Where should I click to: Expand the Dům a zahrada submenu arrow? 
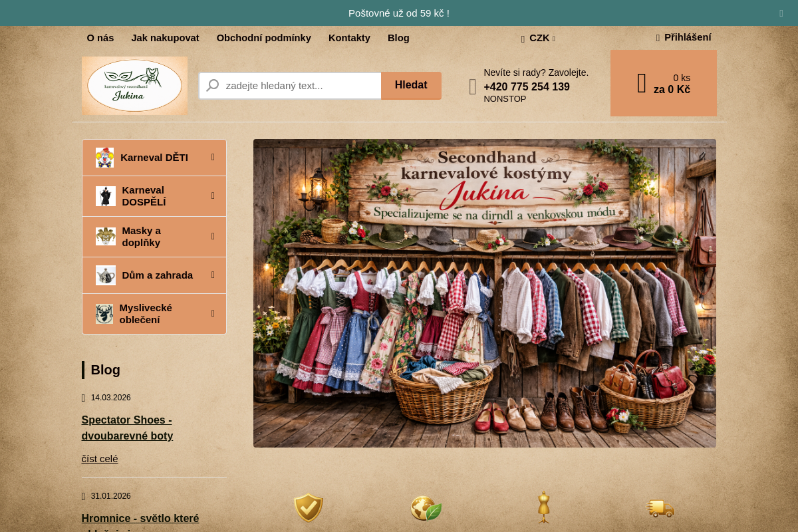point(213,275)
